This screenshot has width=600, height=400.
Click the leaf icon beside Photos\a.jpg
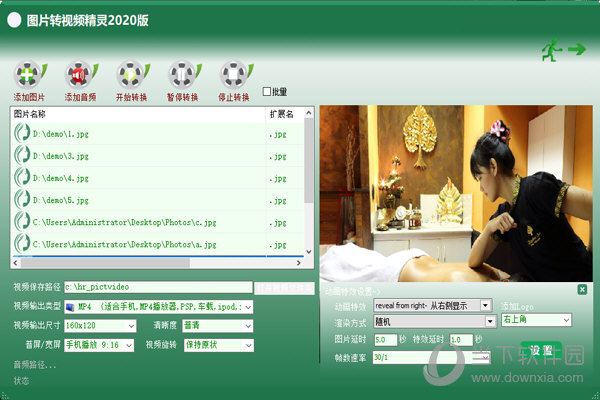click(22, 244)
